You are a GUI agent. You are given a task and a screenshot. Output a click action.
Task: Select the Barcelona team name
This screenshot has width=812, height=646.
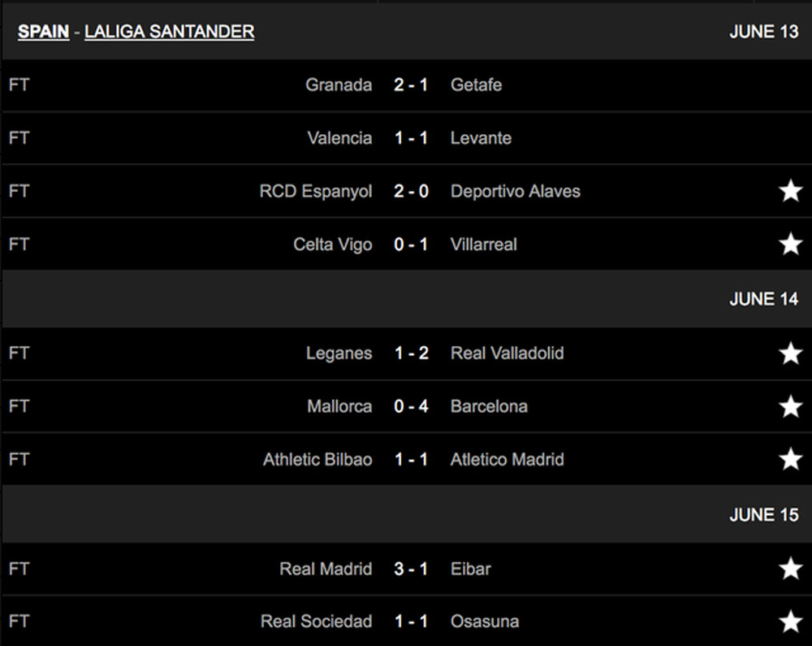click(489, 406)
